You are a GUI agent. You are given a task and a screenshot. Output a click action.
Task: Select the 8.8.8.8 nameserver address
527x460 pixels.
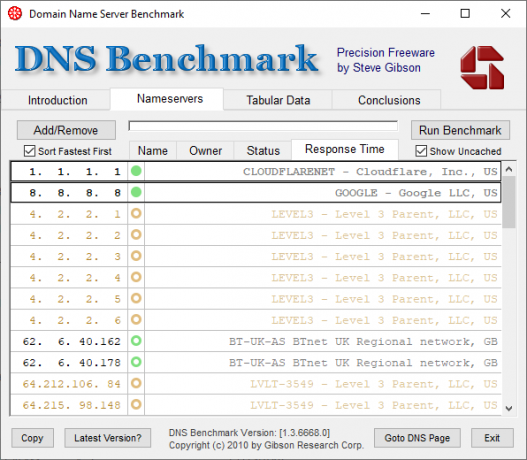tap(75, 193)
